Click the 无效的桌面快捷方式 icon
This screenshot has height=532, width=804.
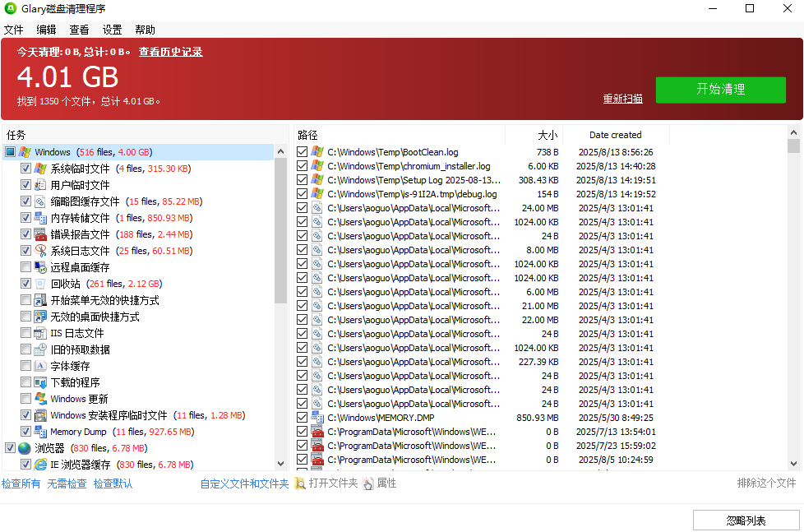tap(40, 317)
